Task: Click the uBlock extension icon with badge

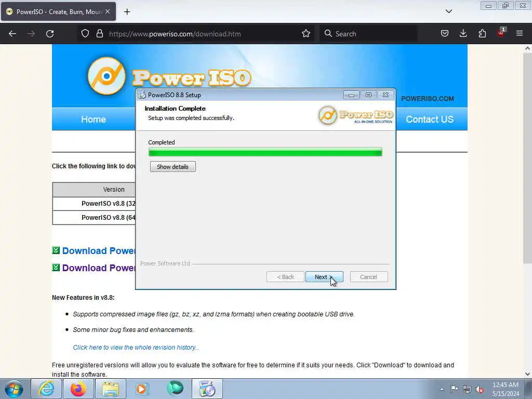Action: point(501,33)
